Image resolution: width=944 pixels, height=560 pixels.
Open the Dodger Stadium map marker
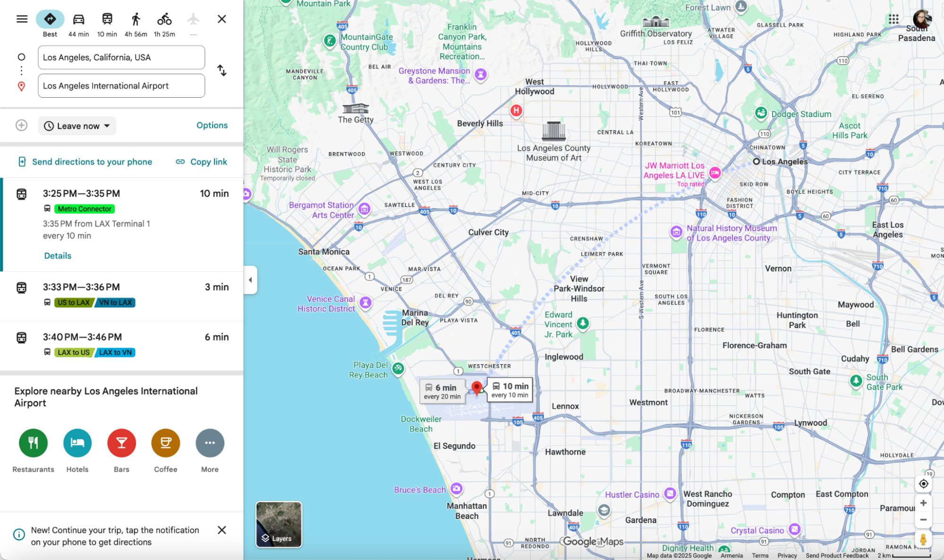(x=761, y=113)
